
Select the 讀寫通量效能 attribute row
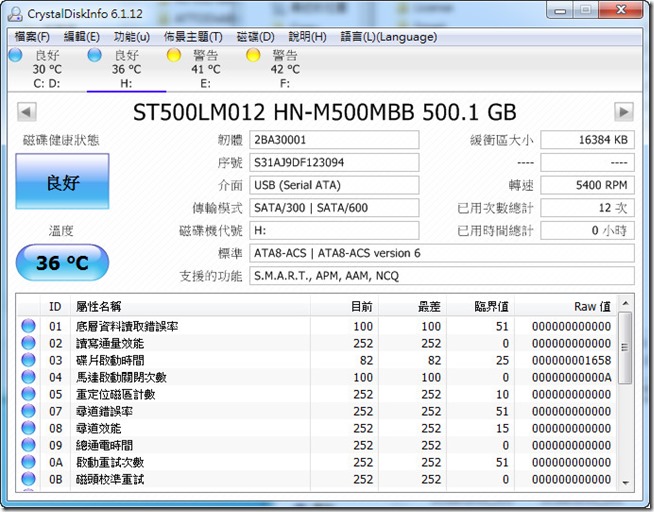click(x=317, y=343)
